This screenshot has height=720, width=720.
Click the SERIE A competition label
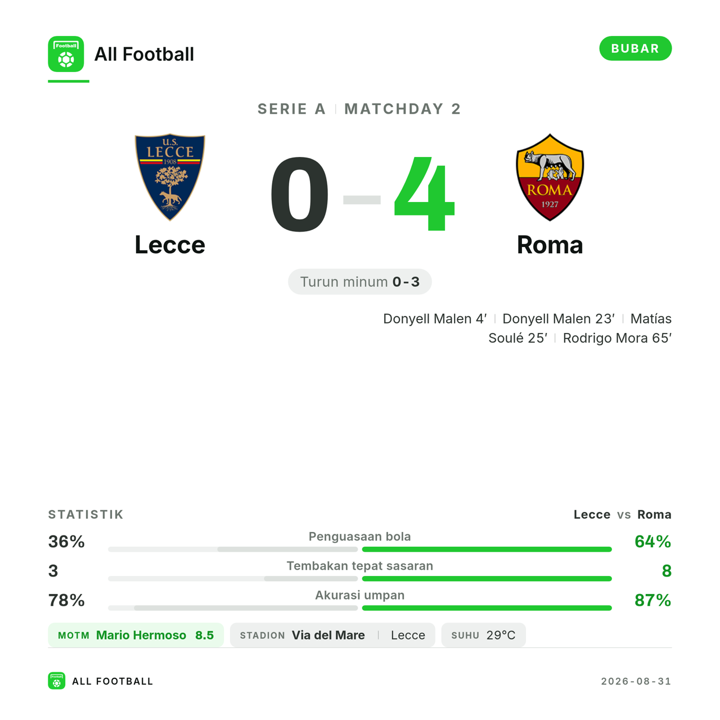(x=292, y=109)
